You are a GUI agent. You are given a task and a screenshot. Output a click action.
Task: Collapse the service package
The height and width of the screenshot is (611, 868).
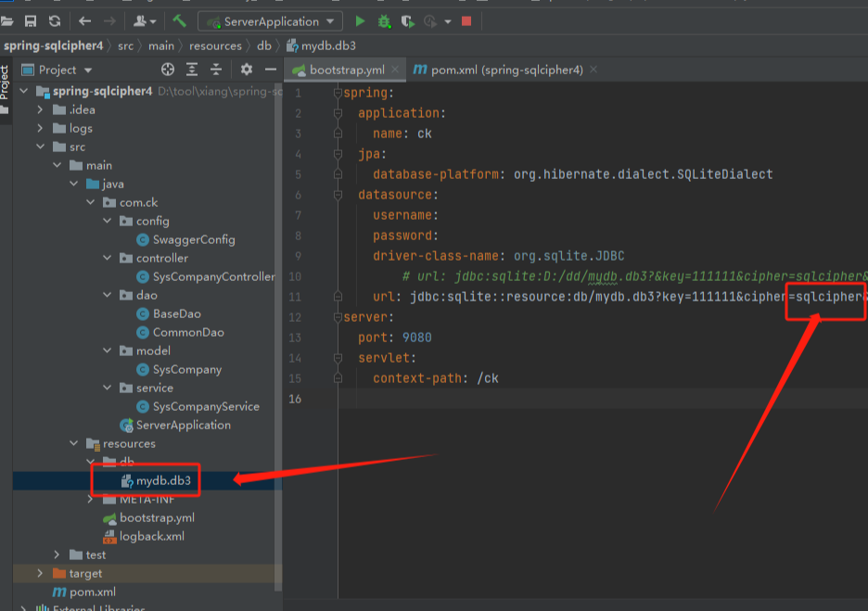click(107, 388)
